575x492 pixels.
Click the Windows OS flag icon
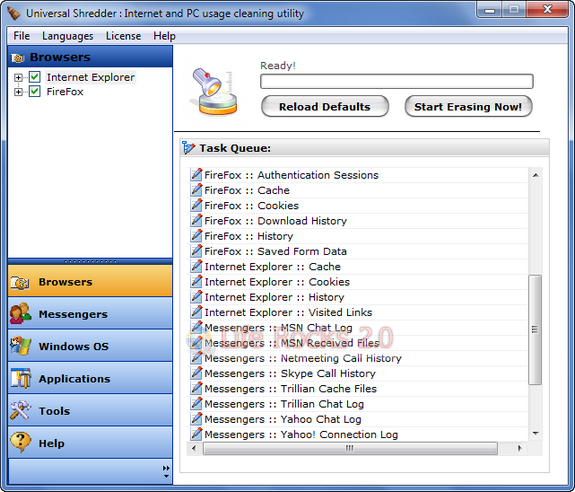[20, 346]
